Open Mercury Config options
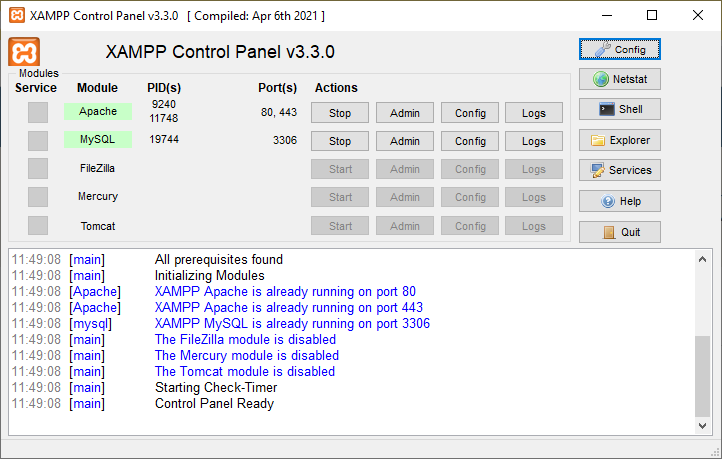This screenshot has height=459, width=722. coord(470,197)
